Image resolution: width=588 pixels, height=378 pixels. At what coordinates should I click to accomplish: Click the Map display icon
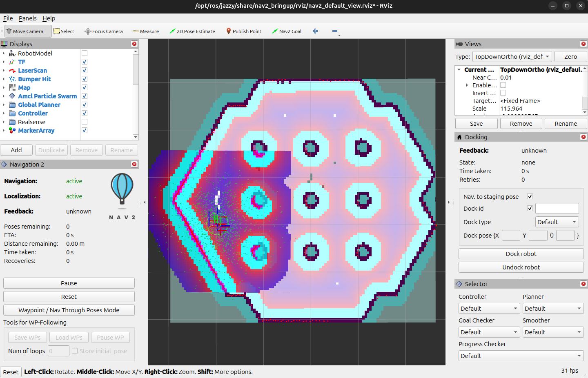tap(12, 88)
